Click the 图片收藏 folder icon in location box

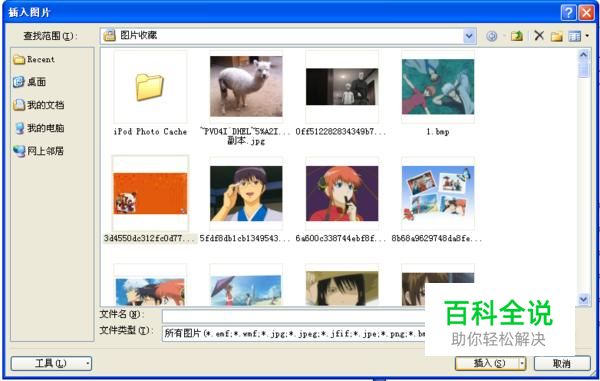point(109,36)
